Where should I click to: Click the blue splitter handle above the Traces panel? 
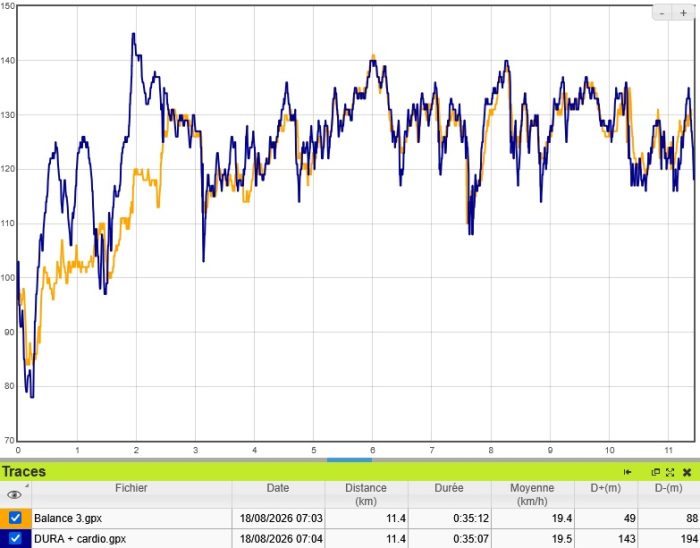tap(349, 460)
